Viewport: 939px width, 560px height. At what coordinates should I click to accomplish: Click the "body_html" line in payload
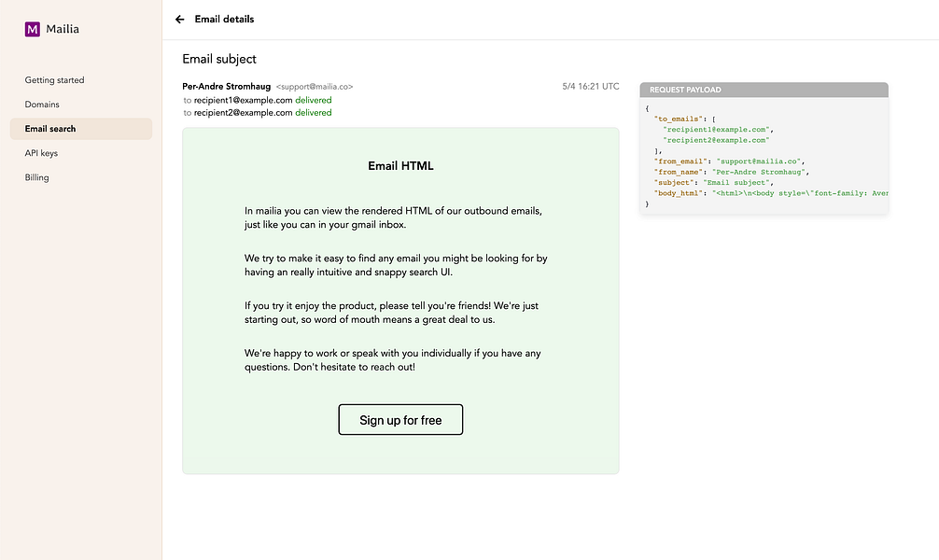tap(771, 193)
